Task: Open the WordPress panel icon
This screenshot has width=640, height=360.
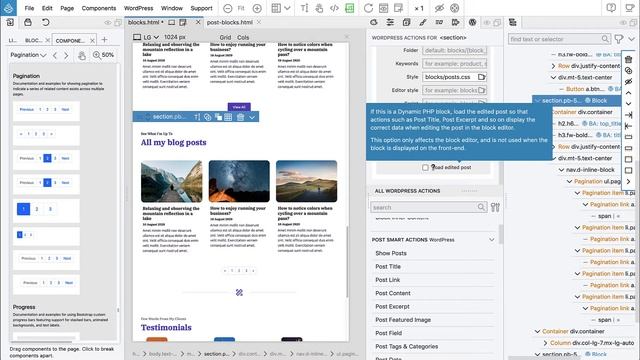Action: (472, 22)
